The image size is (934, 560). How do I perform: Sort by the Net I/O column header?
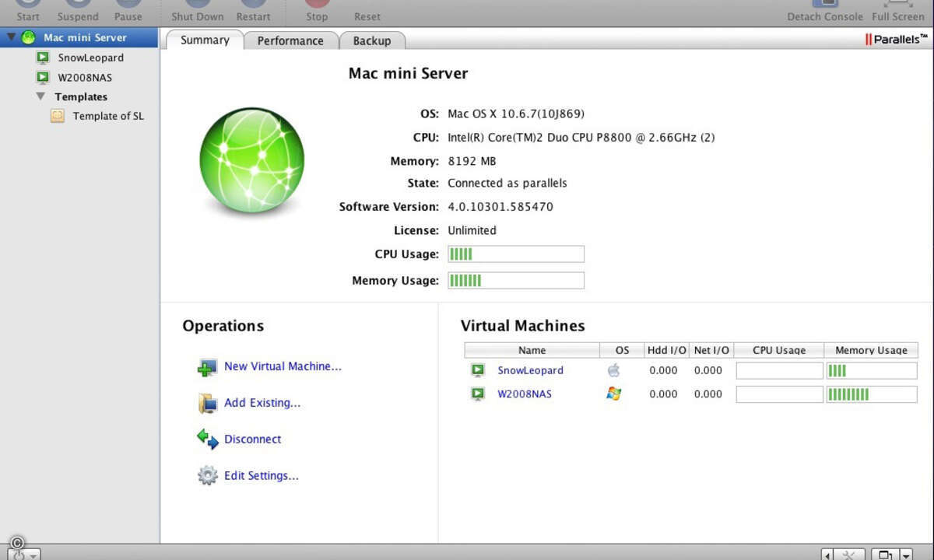711,350
